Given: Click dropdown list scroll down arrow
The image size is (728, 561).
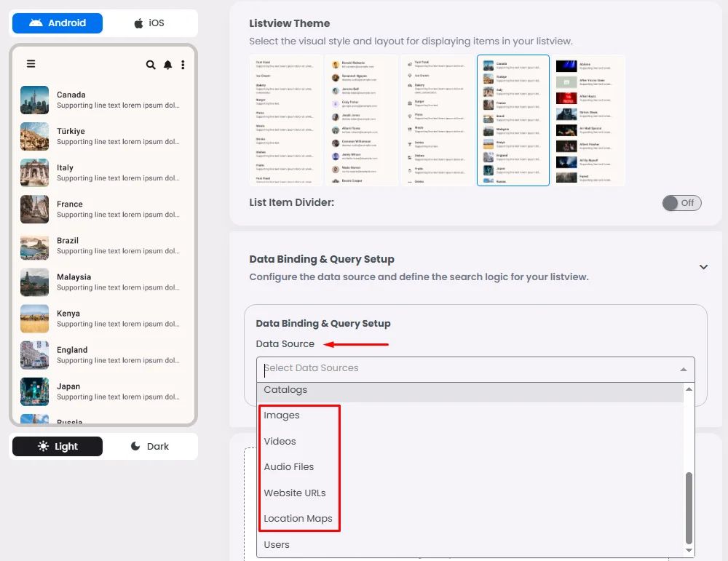Looking at the screenshot, I should 689,550.
